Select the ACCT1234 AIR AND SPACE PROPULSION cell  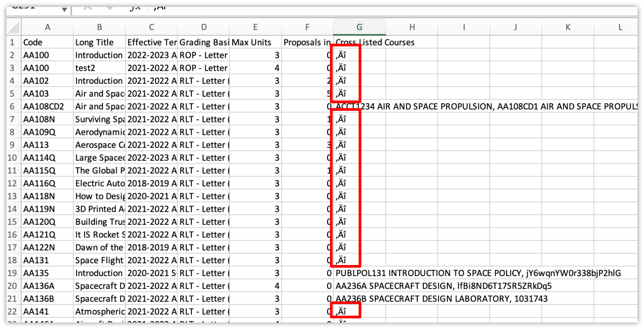[359, 106]
